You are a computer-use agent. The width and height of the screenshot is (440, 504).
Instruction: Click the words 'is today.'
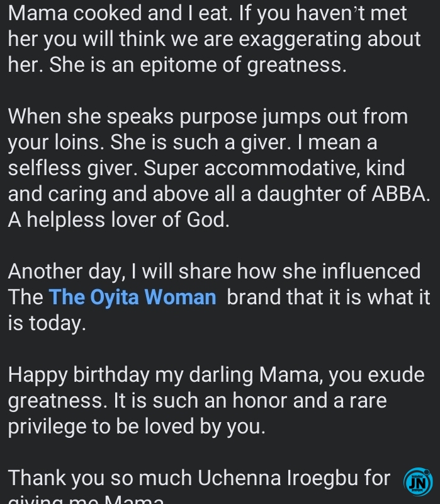pos(47,323)
